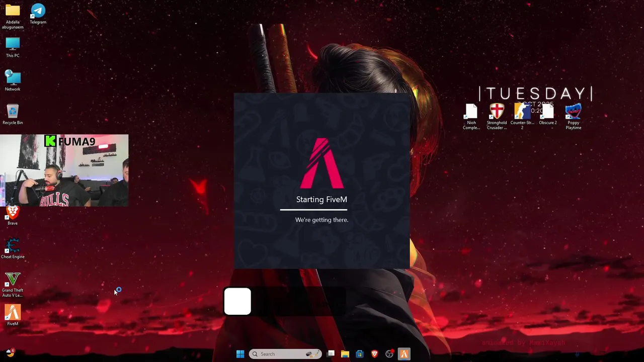Open Task View from the taskbar
The height and width of the screenshot is (362, 644).
(x=331, y=354)
